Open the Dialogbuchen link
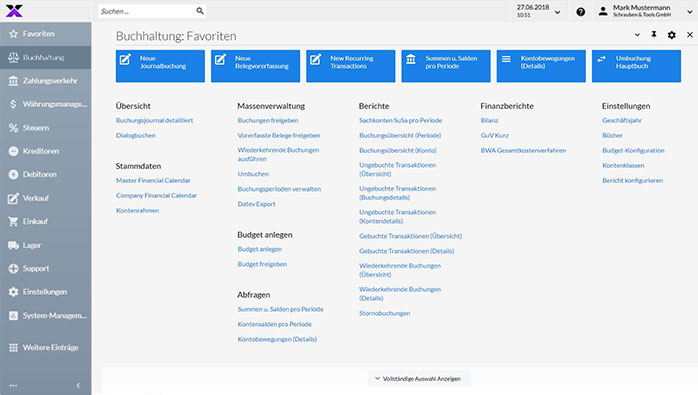This screenshot has width=698, height=395. pyautogui.click(x=136, y=135)
